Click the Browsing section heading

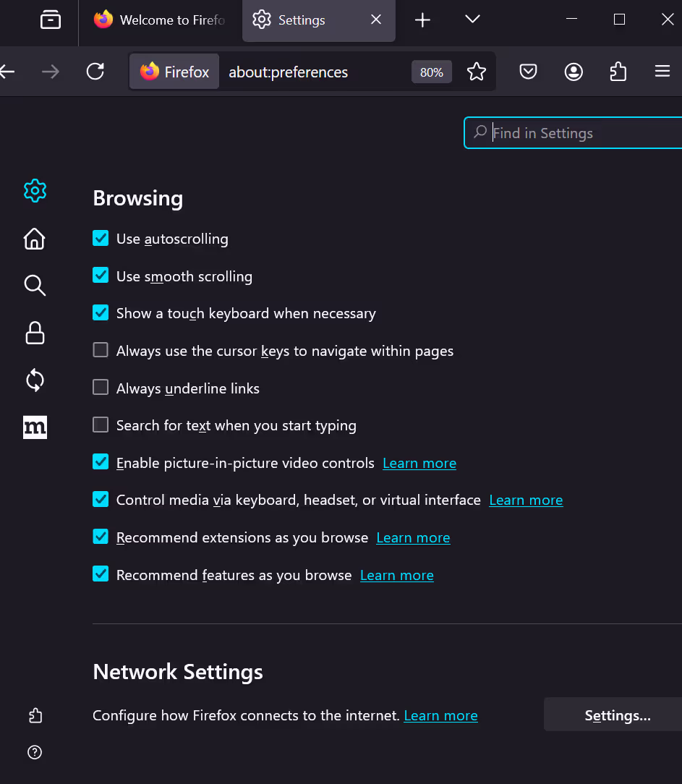(138, 198)
